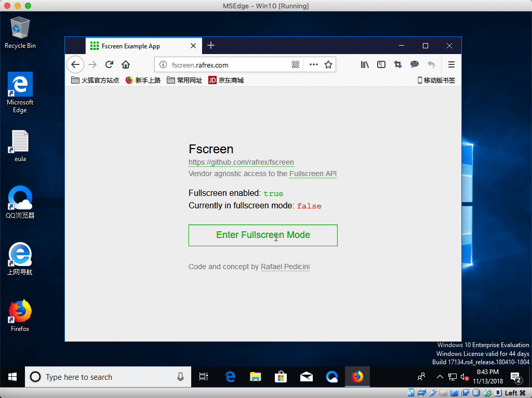Launch Microsoft Edge from taskbar
The width and height of the screenshot is (532, 398).
pos(230,377)
